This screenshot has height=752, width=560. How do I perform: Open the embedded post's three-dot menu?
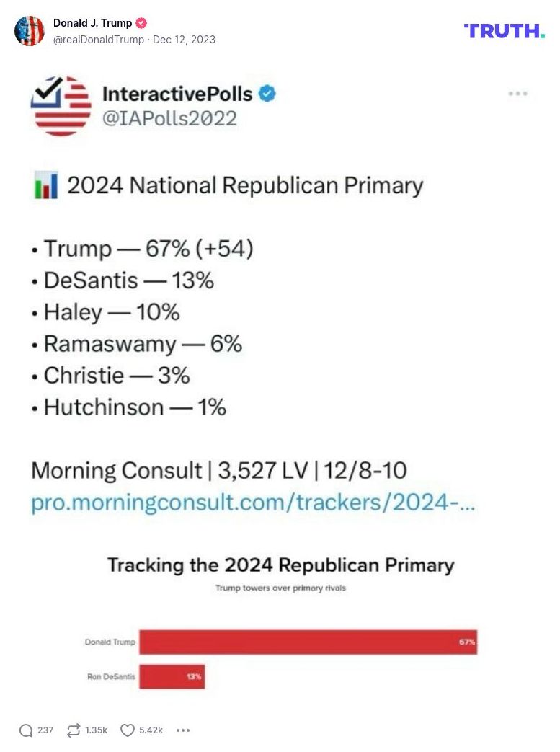(x=517, y=92)
